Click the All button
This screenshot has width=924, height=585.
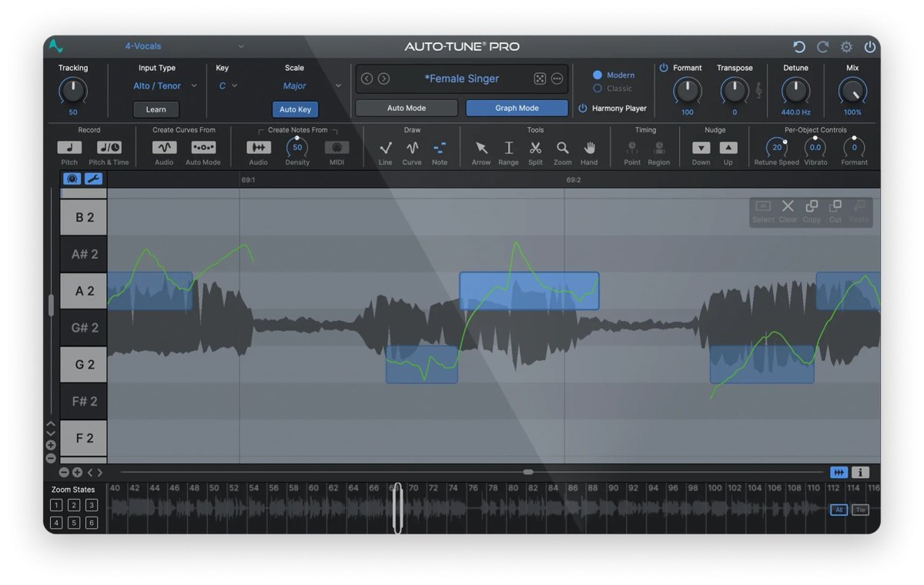click(839, 510)
